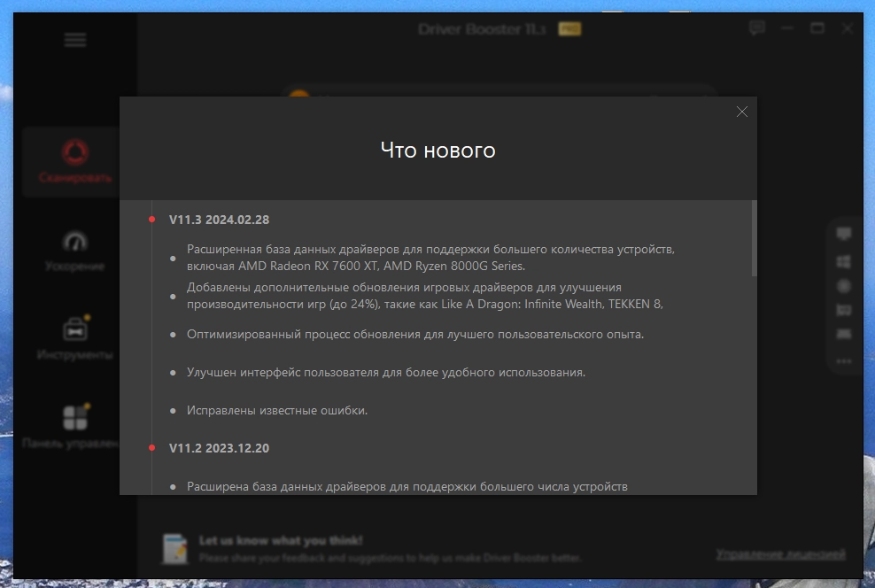Close the "Что нового" dialog

coord(741,112)
